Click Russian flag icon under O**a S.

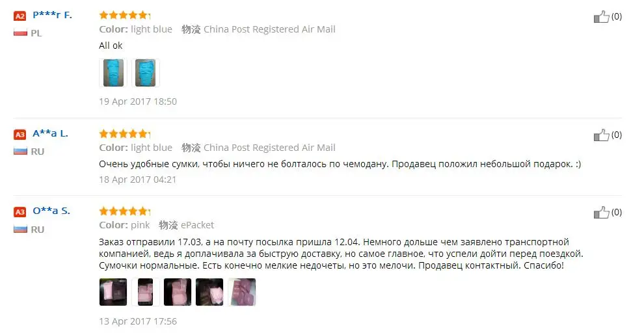tap(20, 229)
